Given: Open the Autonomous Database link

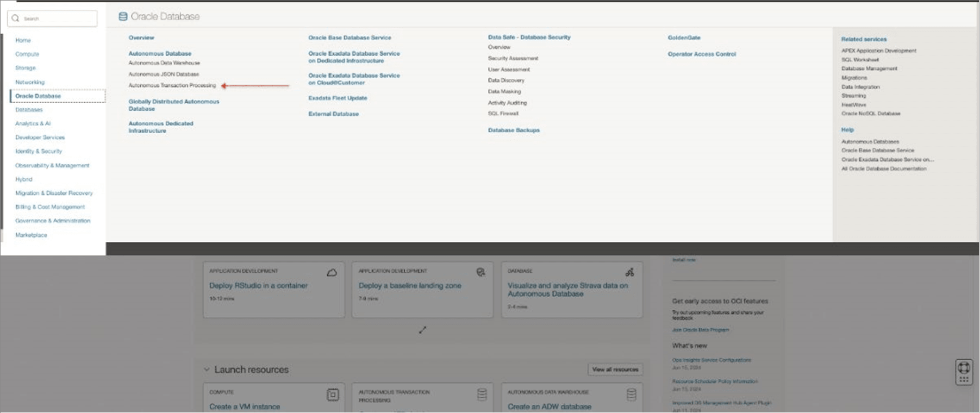Looking at the screenshot, I should click(160, 53).
